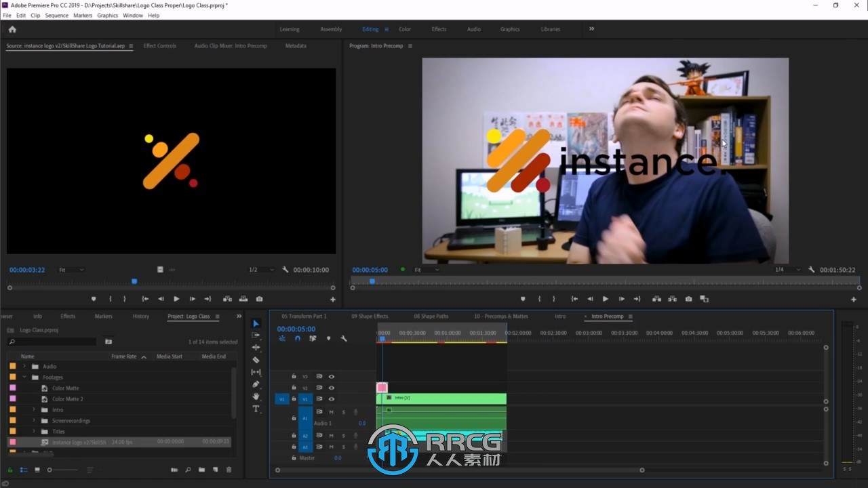
Task: Click Find magnifier icon at Project panel bottom
Action: click(x=188, y=470)
